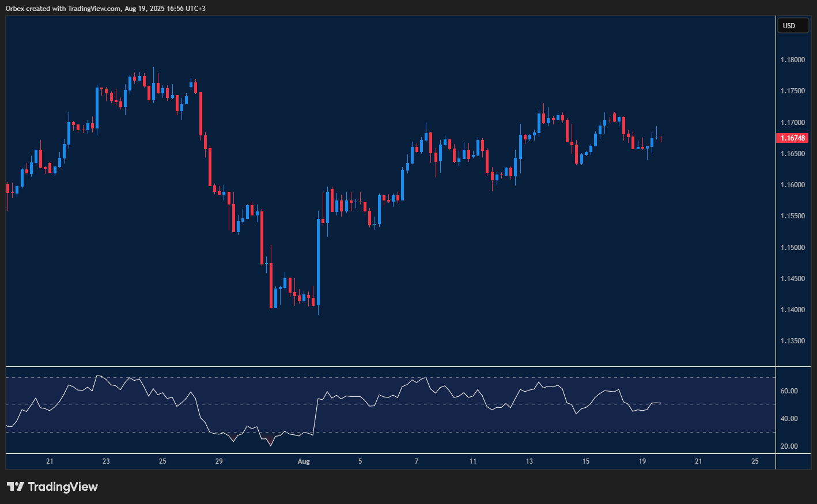Click the red current price flag 1.16748

pyautogui.click(x=792, y=138)
